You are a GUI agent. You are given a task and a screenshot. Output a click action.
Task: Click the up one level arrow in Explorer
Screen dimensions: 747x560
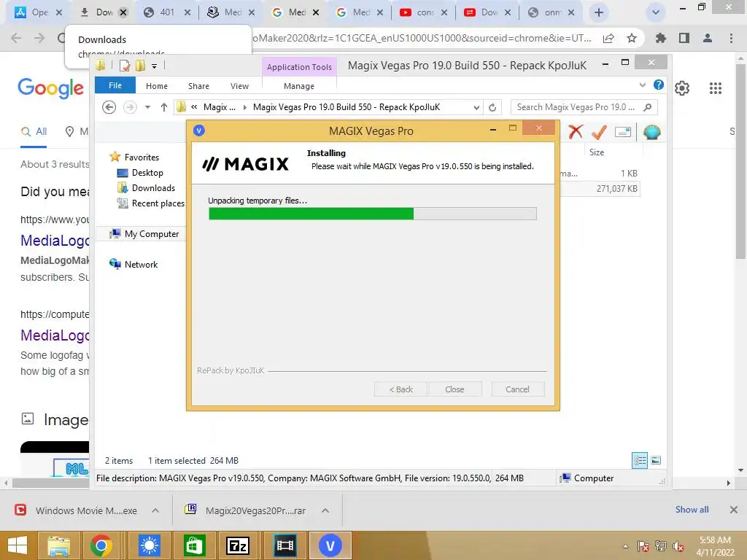click(x=164, y=107)
